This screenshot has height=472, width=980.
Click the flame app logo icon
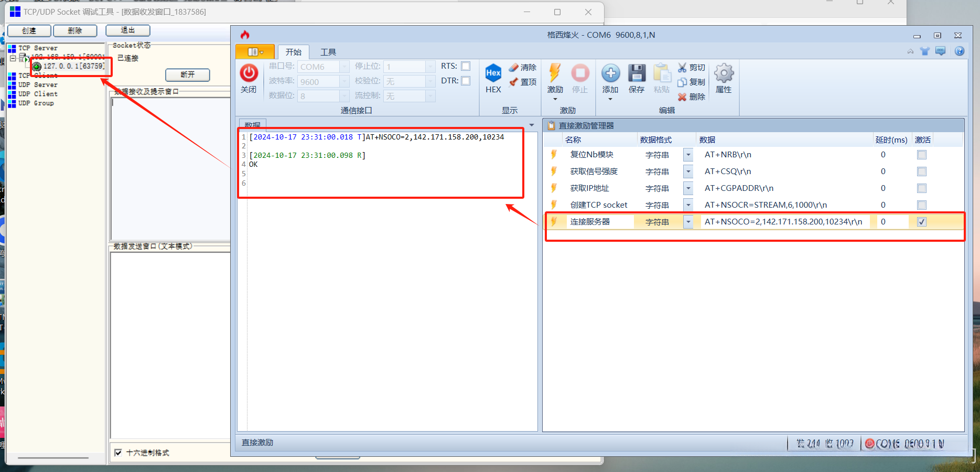coord(245,35)
